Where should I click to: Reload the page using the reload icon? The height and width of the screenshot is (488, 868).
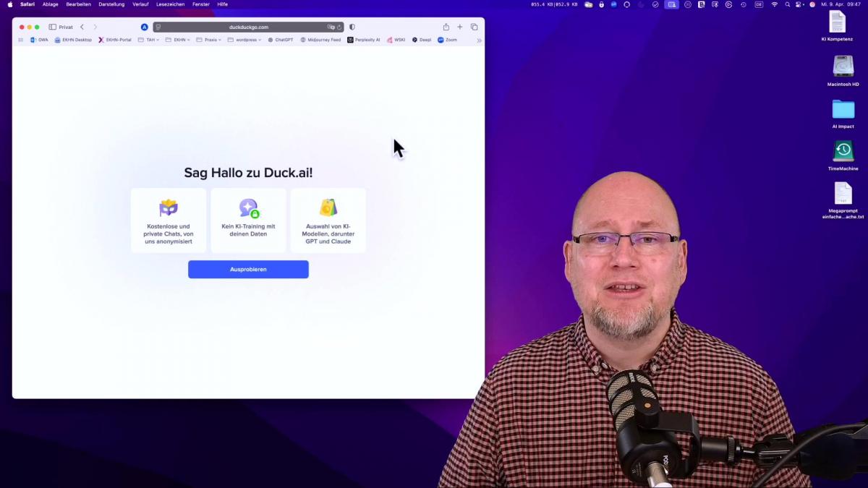339,27
